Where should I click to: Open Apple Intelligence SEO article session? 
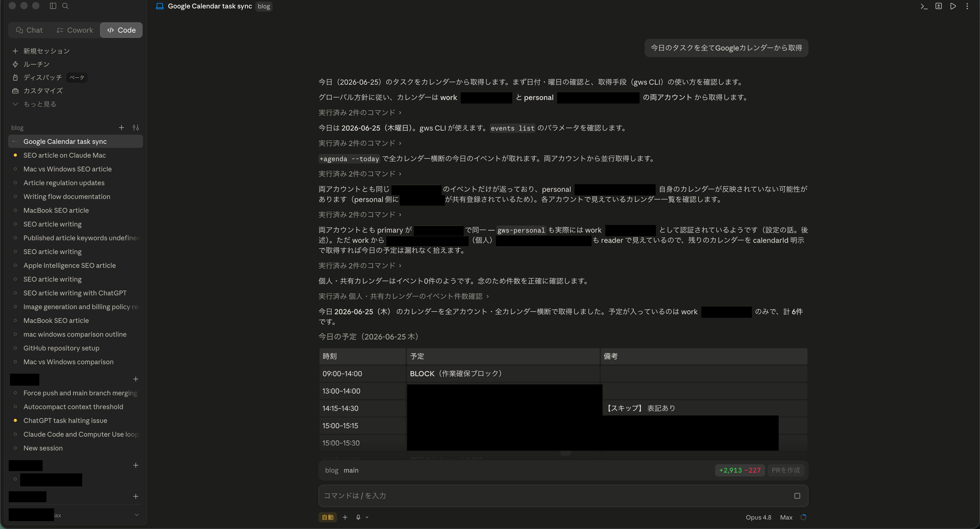coord(76,266)
